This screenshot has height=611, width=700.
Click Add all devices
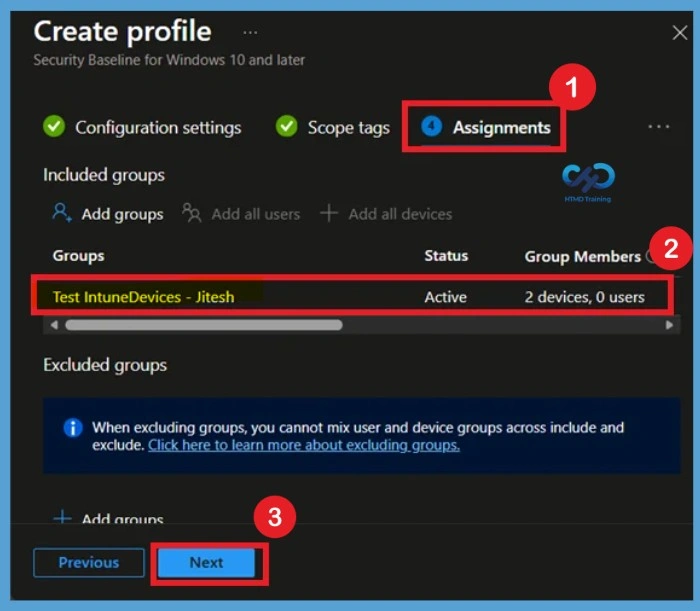[400, 214]
